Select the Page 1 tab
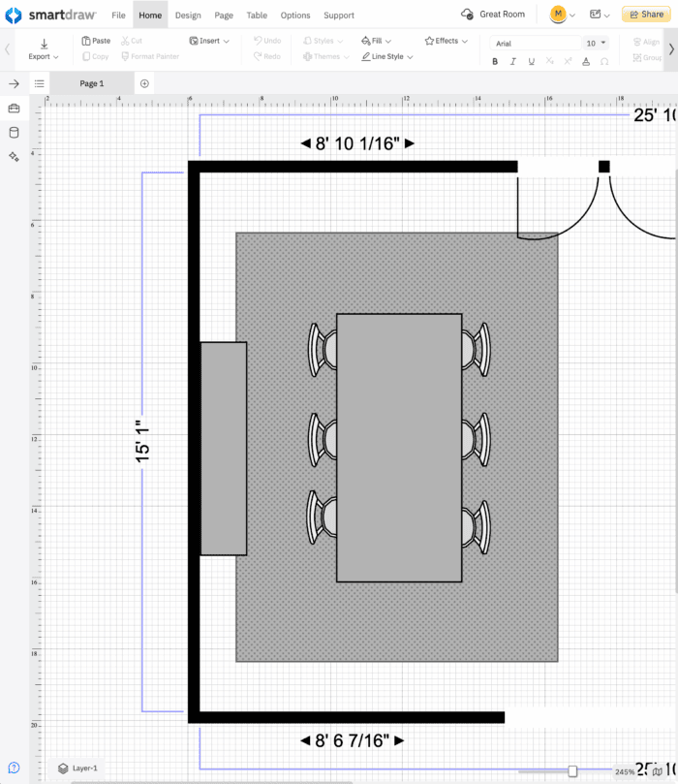This screenshot has width=678, height=784. (x=92, y=83)
